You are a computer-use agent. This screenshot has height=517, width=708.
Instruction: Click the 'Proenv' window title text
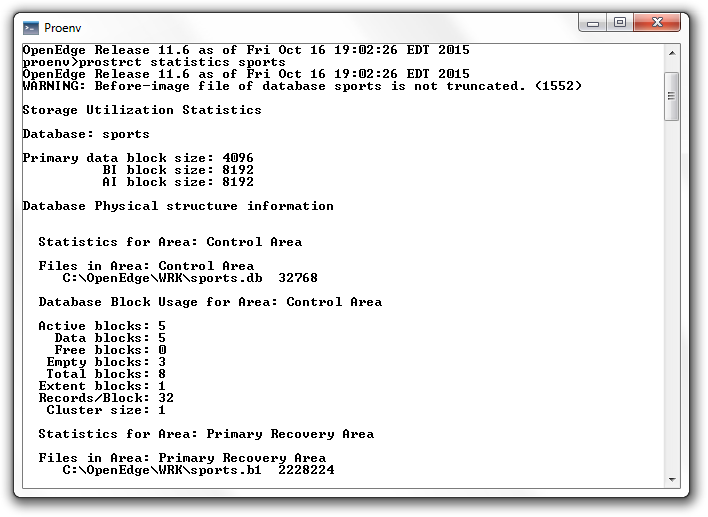[63, 28]
